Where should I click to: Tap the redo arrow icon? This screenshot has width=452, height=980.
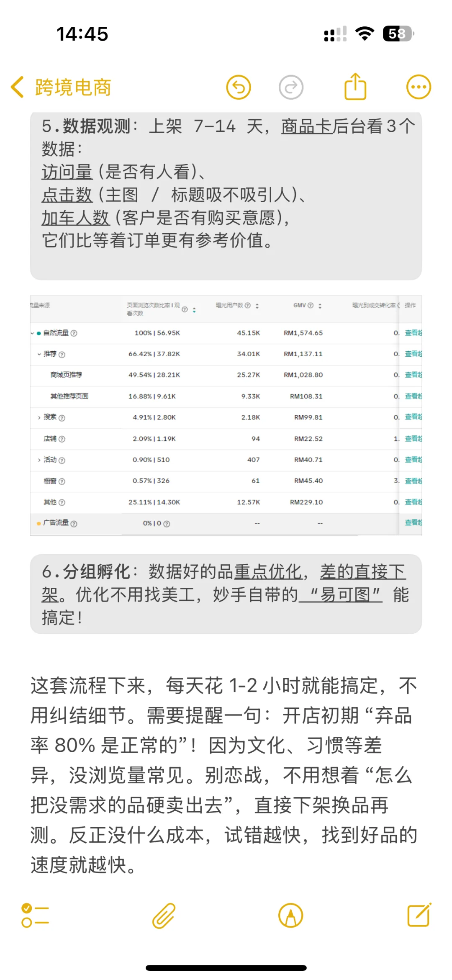(x=291, y=87)
